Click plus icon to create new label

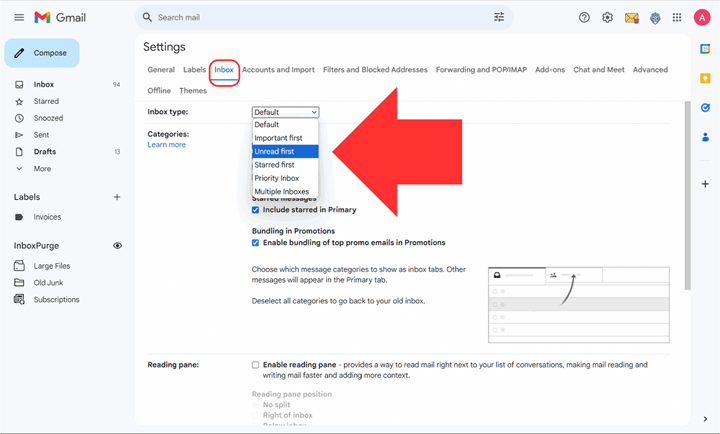(117, 197)
